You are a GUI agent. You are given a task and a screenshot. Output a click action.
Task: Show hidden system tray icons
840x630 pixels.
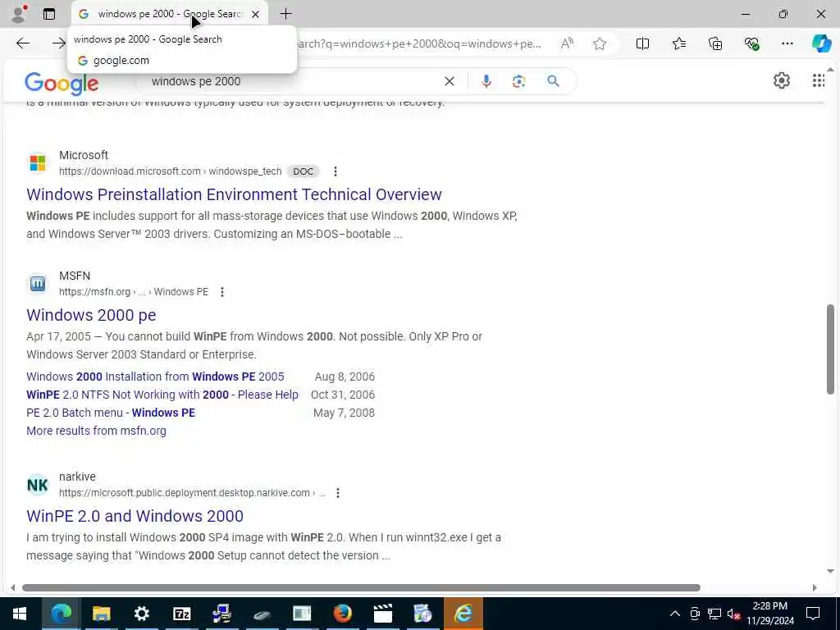point(675,614)
